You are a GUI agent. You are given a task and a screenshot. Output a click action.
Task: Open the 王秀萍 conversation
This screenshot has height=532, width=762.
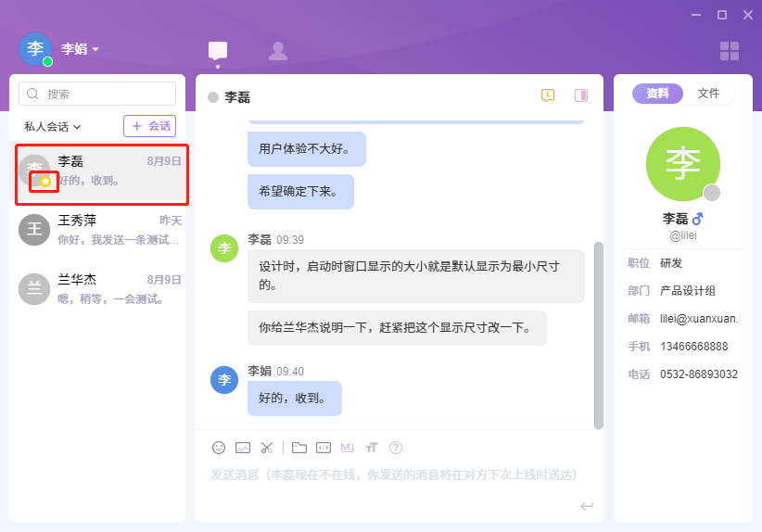pyautogui.click(x=97, y=230)
